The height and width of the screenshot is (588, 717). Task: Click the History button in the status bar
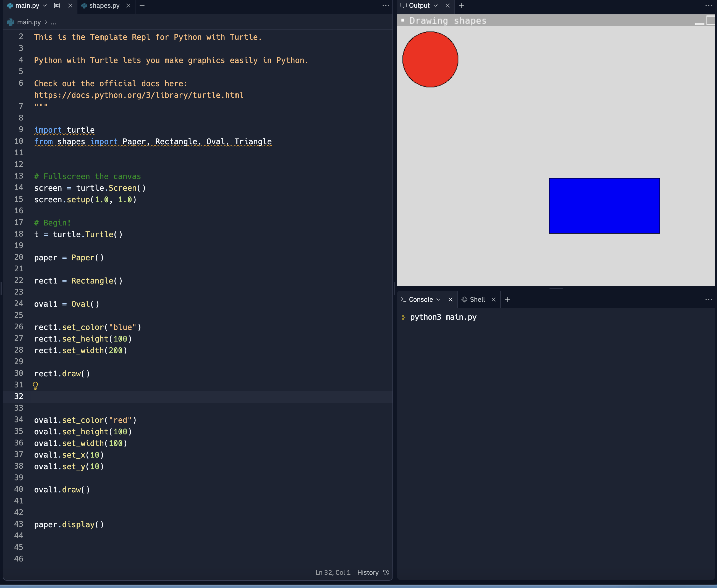click(x=368, y=573)
